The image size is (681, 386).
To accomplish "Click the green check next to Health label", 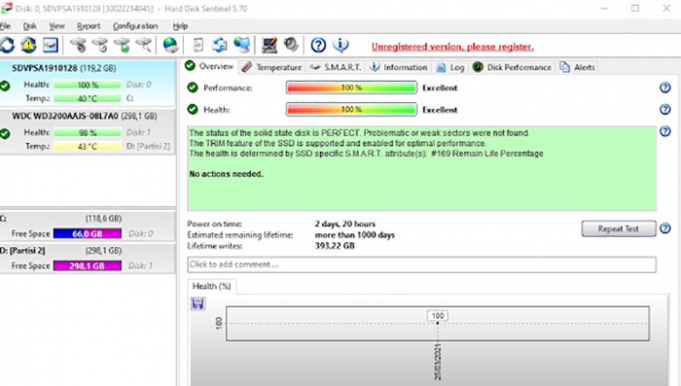I will 192,109.
